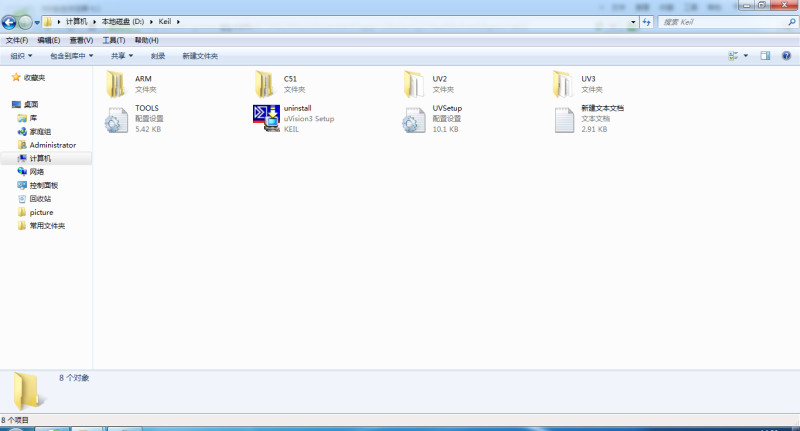Click the 刻录 toolbar button
Image resolution: width=800 pixels, height=431 pixels.
coord(158,56)
